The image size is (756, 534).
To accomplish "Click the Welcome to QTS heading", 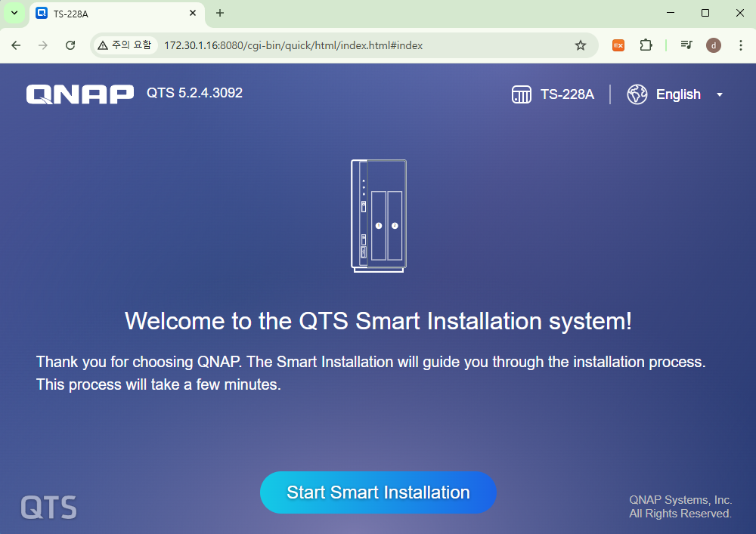I will [x=378, y=321].
